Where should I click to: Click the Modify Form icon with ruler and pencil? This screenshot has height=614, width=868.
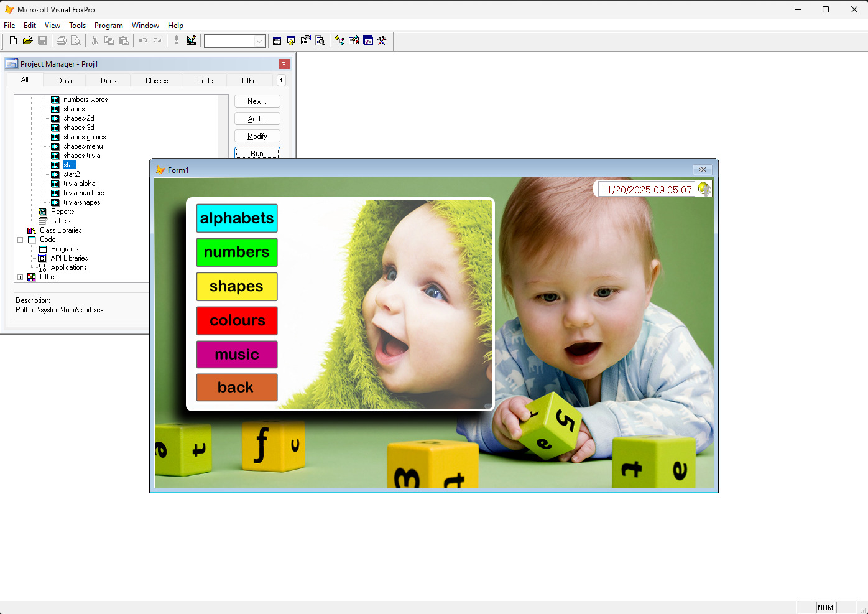(x=191, y=40)
